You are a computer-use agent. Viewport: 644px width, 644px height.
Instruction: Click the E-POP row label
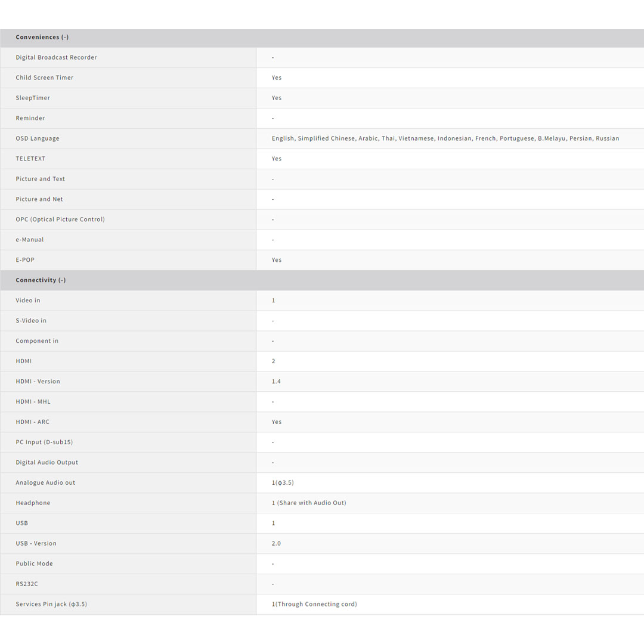25,260
